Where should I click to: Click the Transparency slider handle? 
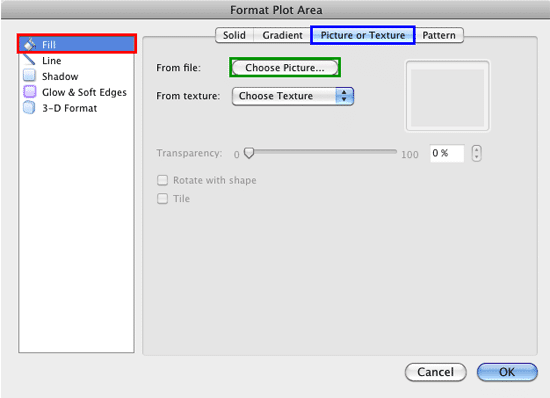(x=249, y=153)
